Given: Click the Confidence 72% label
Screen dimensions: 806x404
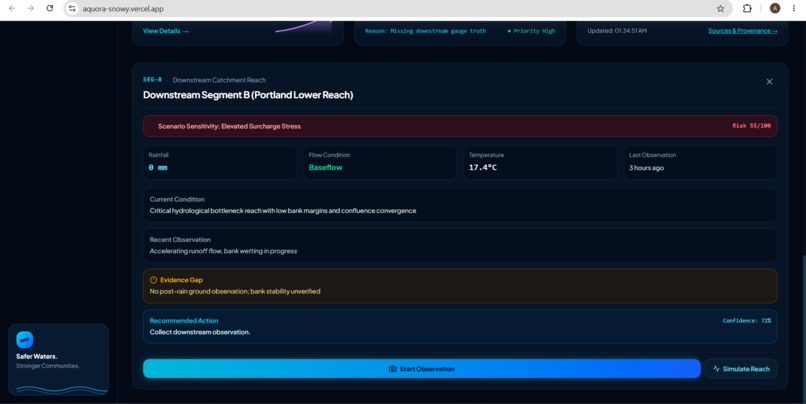Looking at the screenshot, I should pos(746,321).
